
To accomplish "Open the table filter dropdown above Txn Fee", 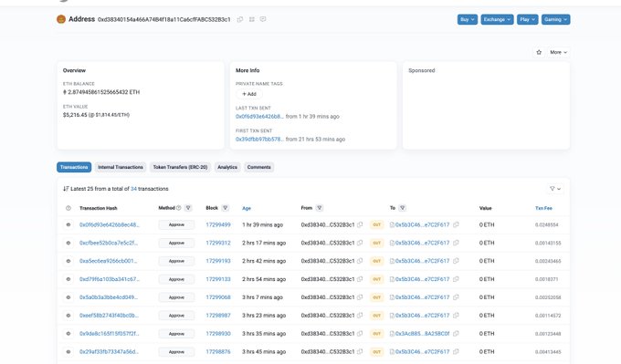I will click(555, 189).
